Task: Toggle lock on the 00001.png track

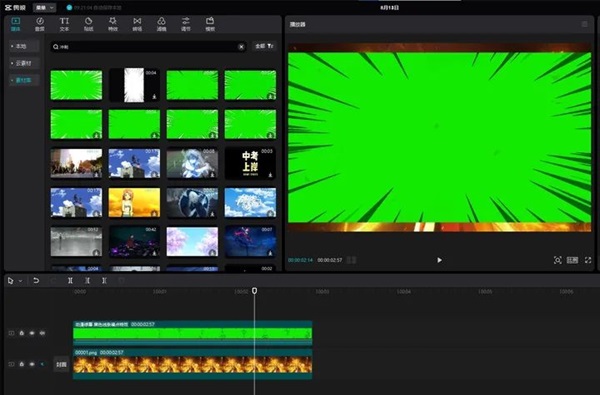Action: point(22,364)
